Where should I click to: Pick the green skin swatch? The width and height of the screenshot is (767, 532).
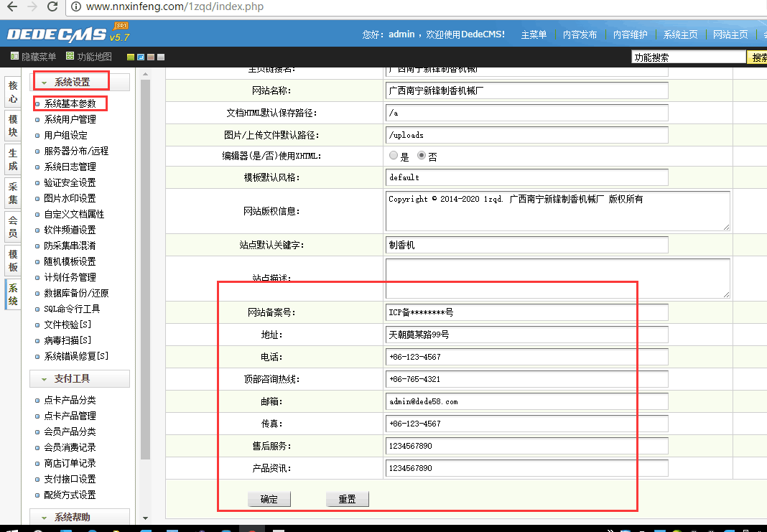pyautogui.click(x=130, y=57)
